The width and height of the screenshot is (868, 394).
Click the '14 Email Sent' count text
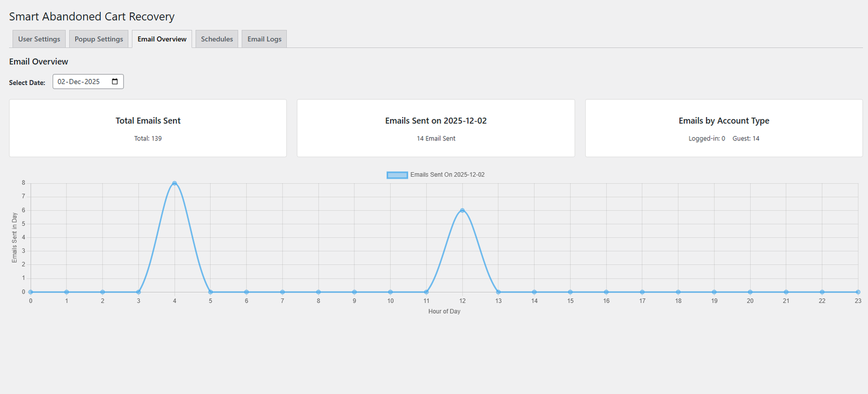436,139
